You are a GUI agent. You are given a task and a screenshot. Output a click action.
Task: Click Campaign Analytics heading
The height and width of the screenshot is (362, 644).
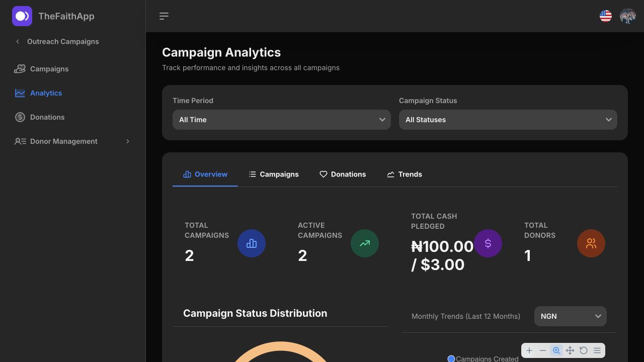[221, 52]
